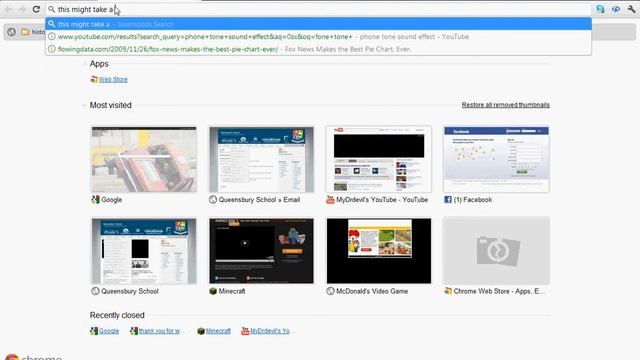Select the youtube.com phone tone suggestion
The image size is (640, 360).
(x=318, y=37)
